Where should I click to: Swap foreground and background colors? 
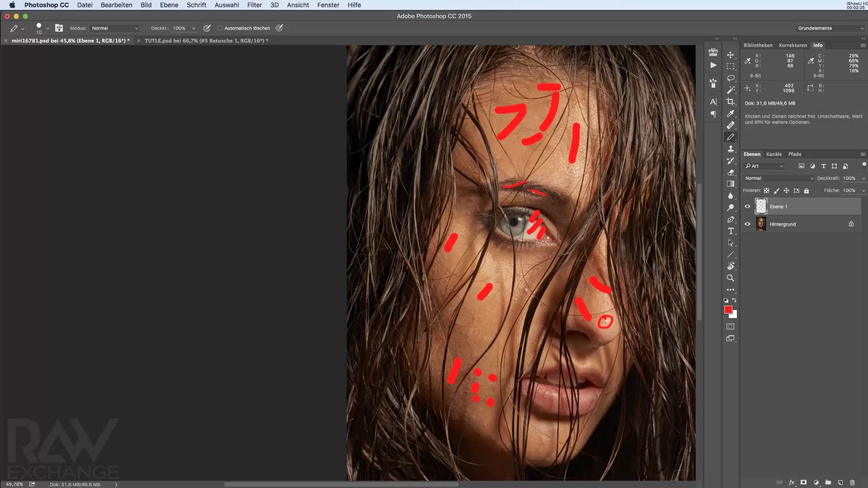pos(734,300)
